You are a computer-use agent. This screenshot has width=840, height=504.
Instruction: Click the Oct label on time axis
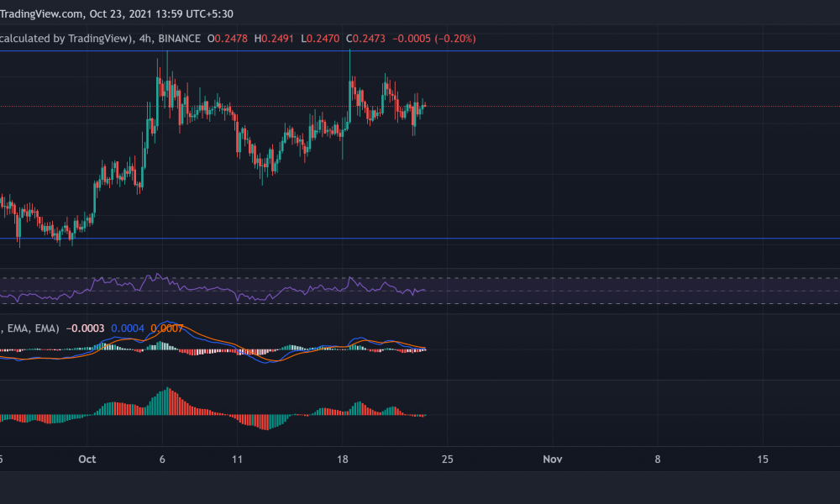87,459
